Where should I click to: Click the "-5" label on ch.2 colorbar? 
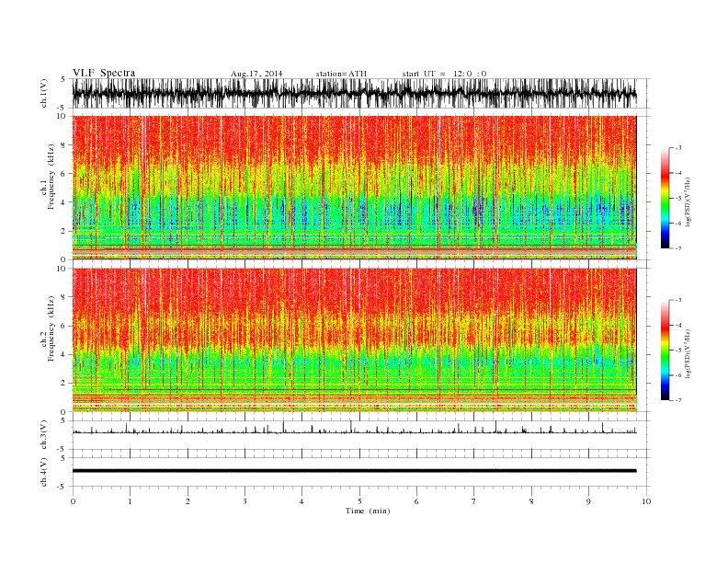pos(677,350)
